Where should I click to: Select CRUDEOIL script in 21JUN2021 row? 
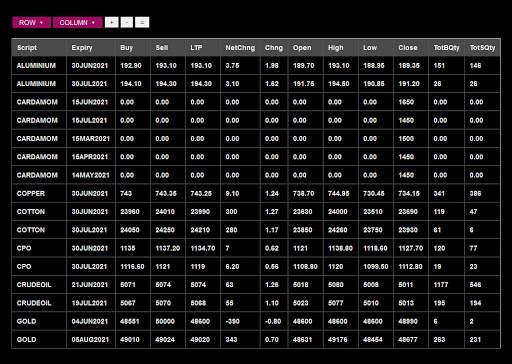[x=34, y=285]
